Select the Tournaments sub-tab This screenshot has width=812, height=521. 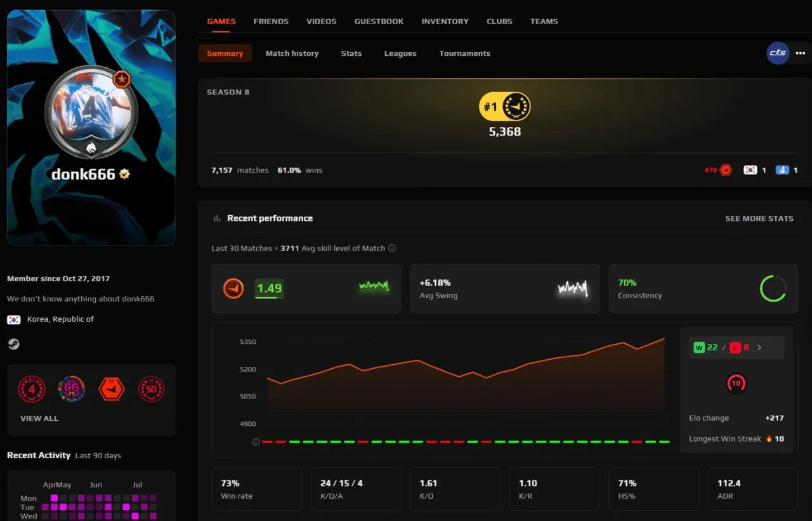[464, 53]
